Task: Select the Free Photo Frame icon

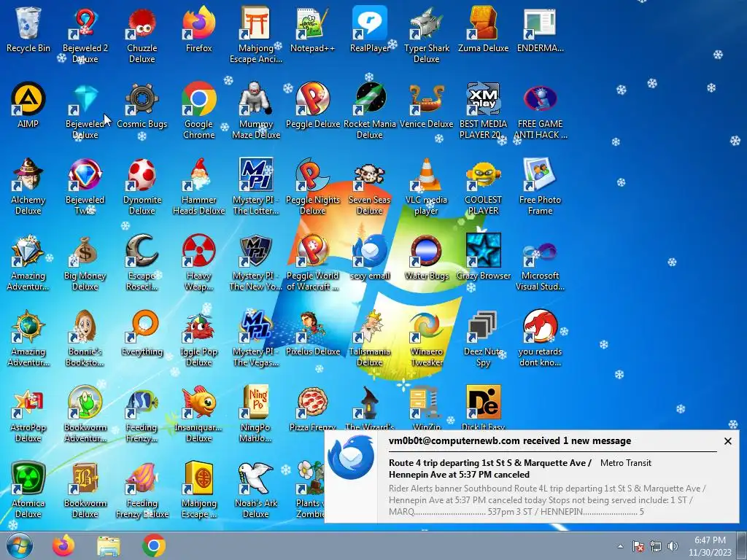Action: tap(540, 187)
